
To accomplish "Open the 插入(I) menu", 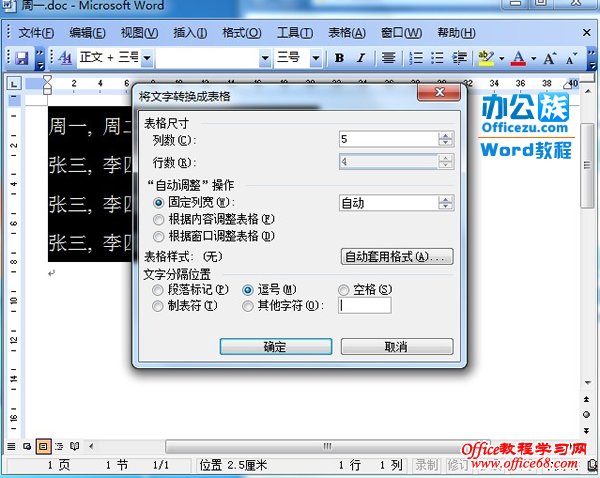I will (x=190, y=33).
